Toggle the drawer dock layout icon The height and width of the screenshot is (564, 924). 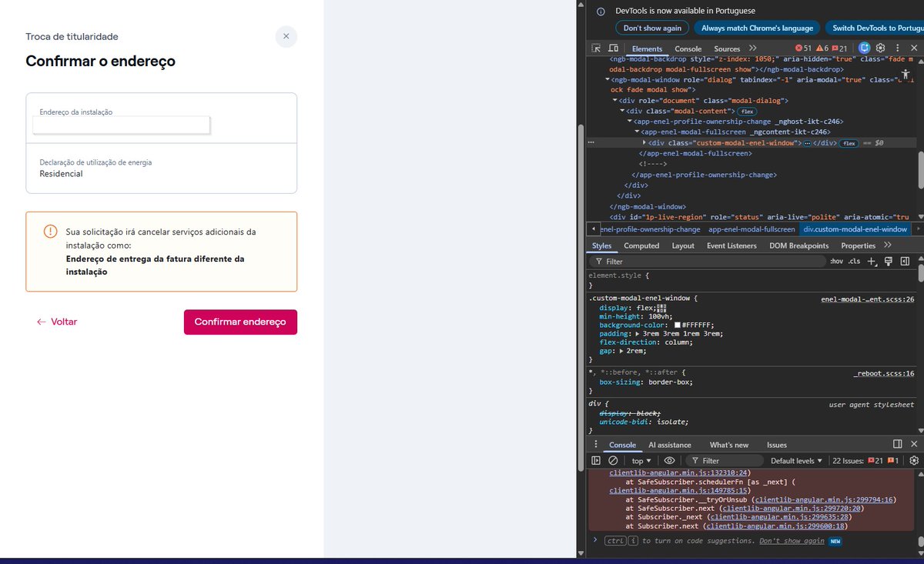coord(897,444)
